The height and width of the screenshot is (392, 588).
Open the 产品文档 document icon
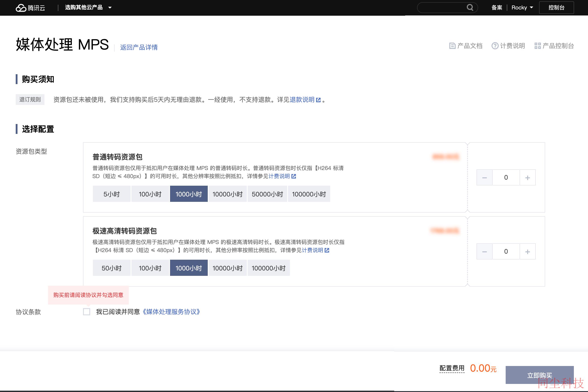coord(452,46)
